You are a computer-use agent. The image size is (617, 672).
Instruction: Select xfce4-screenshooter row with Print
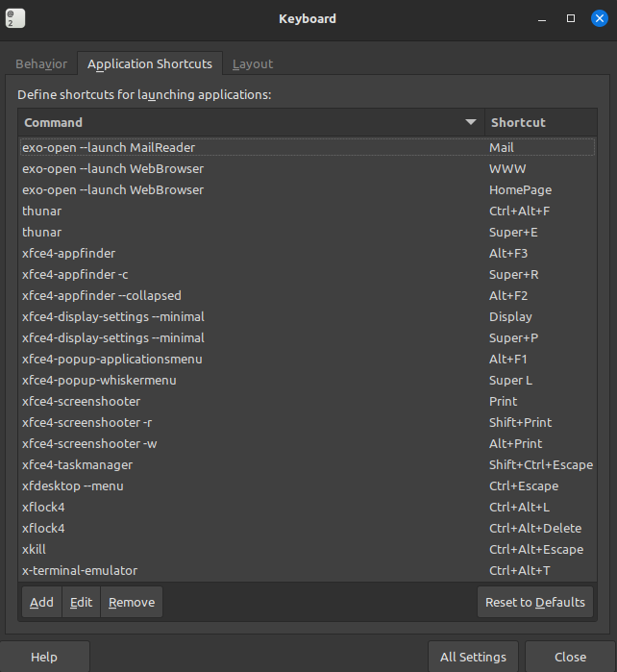click(308, 401)
